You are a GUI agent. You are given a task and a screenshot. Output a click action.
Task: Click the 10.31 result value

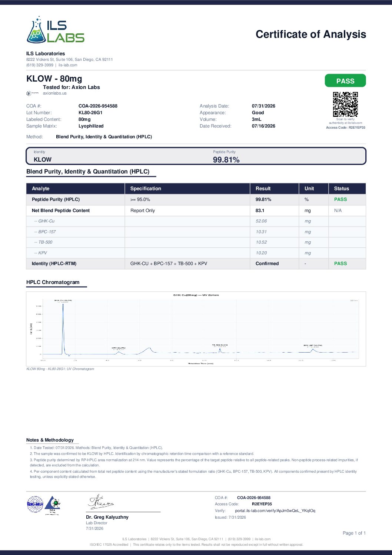click(261, 232)
